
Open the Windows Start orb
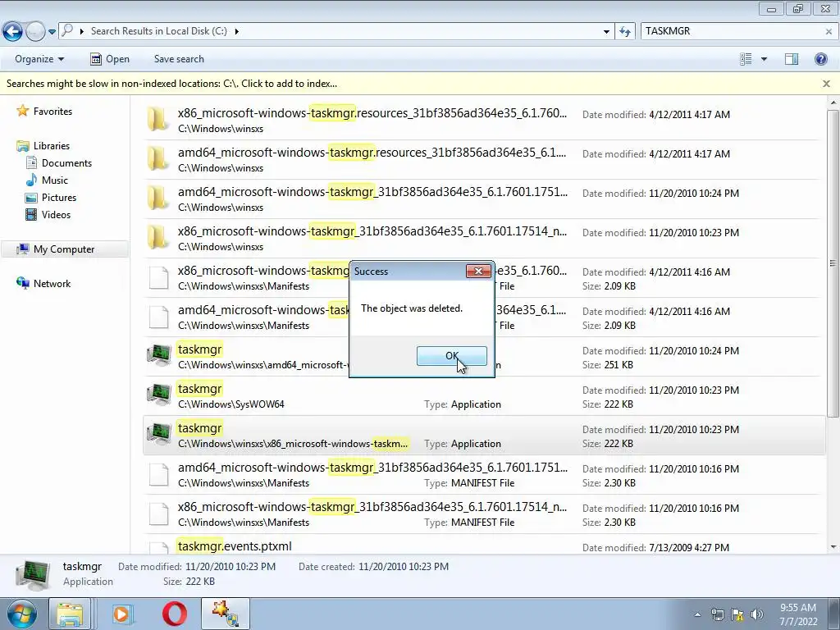pos(21,614)
